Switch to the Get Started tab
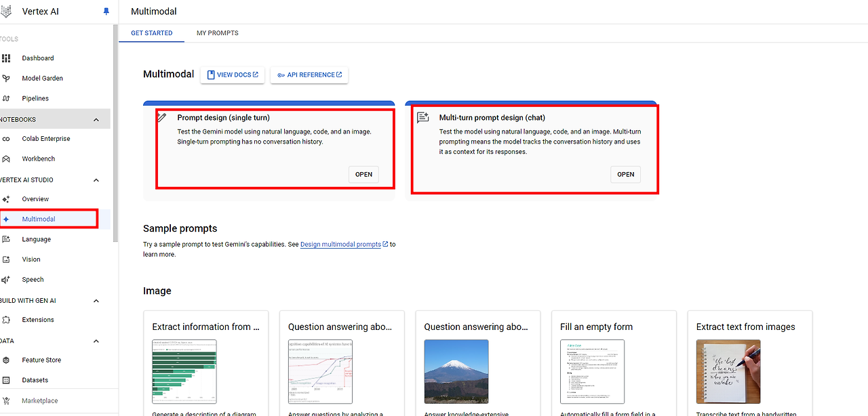The height and width of the screenshot is (416, 868). point(152,33)
